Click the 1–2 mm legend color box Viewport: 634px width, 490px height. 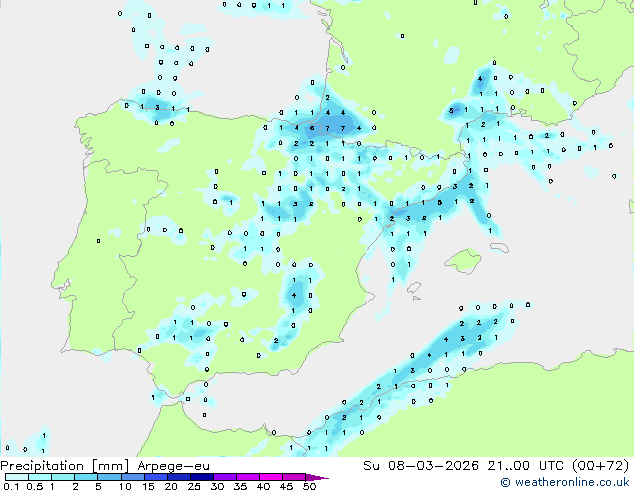point(63,477)
